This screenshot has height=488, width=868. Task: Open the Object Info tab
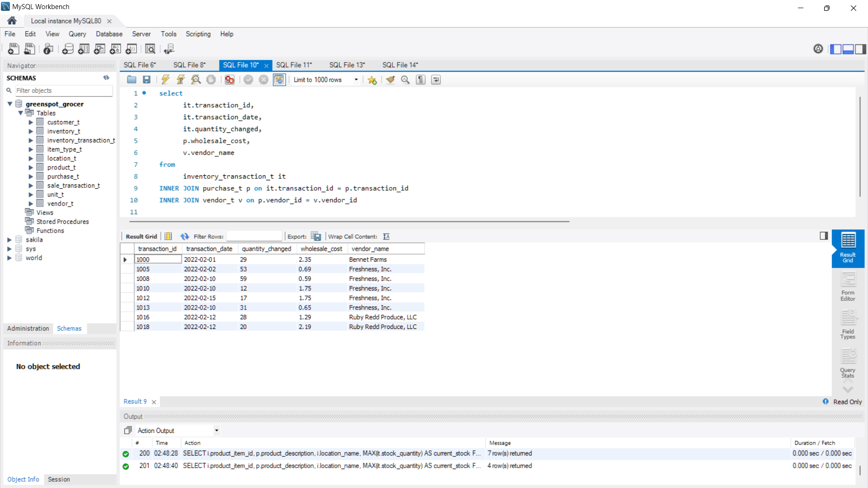pyautogui.click(x=23, y=479)
